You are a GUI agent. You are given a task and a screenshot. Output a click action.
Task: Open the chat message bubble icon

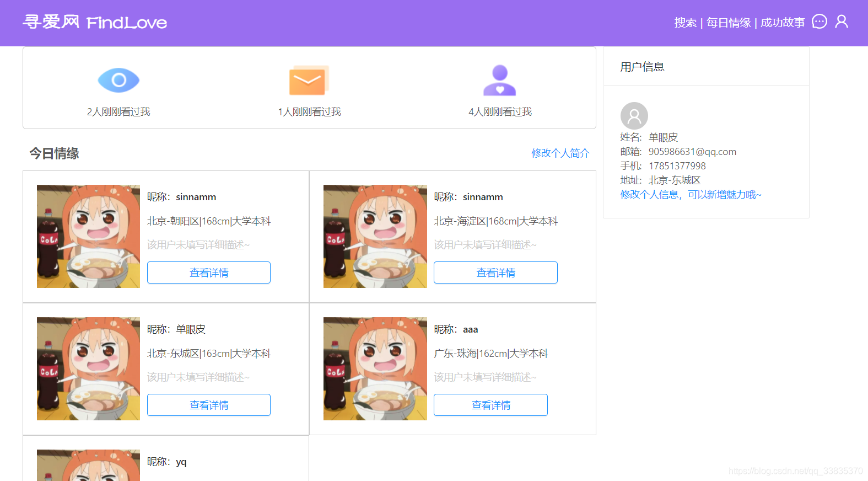click(820, 22)
